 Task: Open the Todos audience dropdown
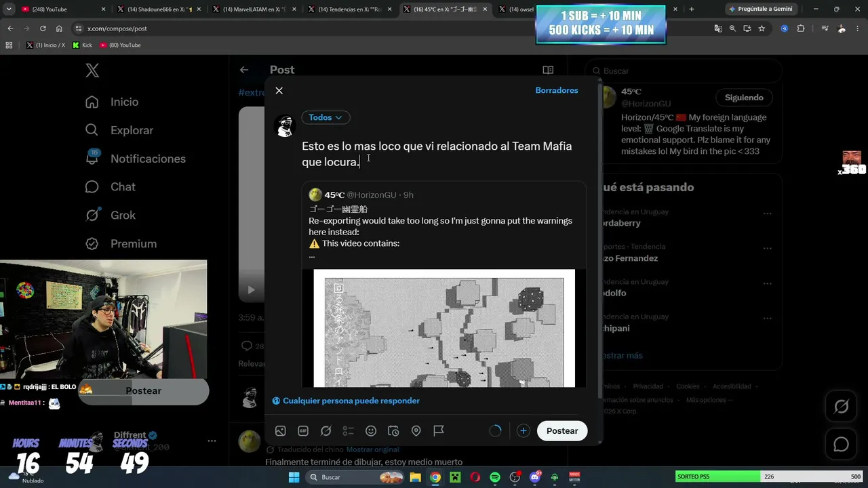click(325, 117)
